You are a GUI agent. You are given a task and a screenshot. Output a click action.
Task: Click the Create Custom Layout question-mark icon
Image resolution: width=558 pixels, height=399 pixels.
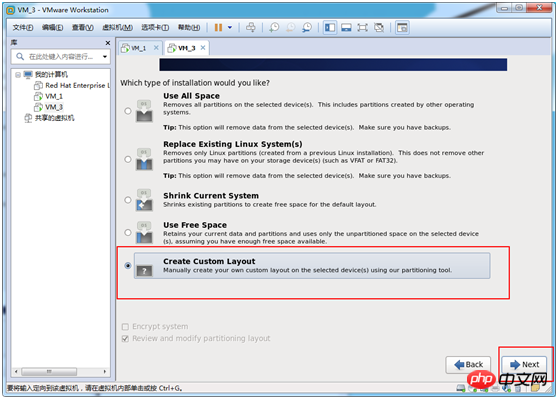click(144, 271)
